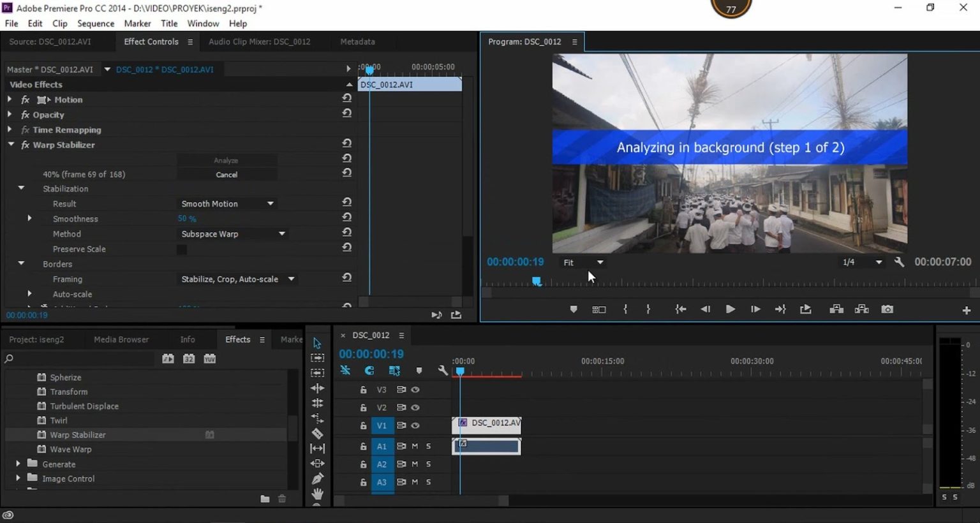Open Sequence menu
The height and width of the screenshot is (523, 980).
(96, 24)
